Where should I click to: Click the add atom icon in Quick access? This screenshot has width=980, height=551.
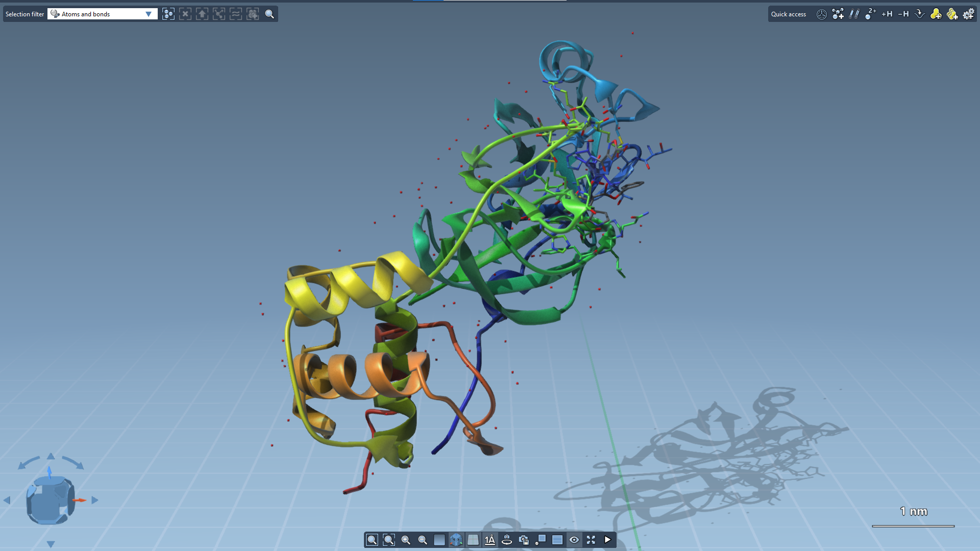(838, 14)
